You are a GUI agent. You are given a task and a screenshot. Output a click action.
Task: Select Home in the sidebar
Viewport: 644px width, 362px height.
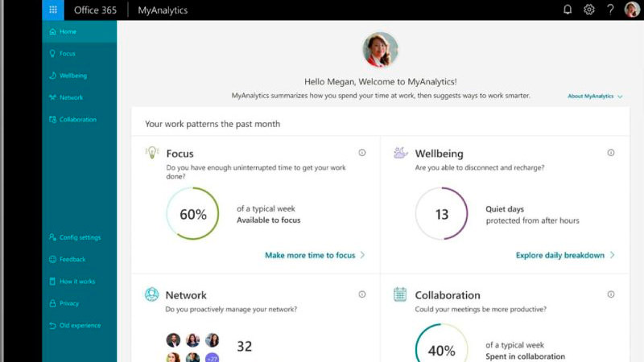coord(68,31)
